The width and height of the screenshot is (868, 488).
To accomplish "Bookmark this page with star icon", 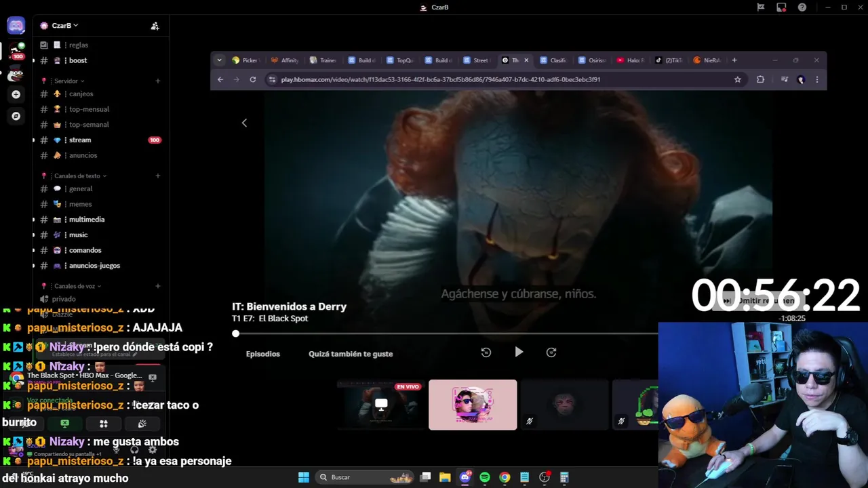I will [738, 79].
